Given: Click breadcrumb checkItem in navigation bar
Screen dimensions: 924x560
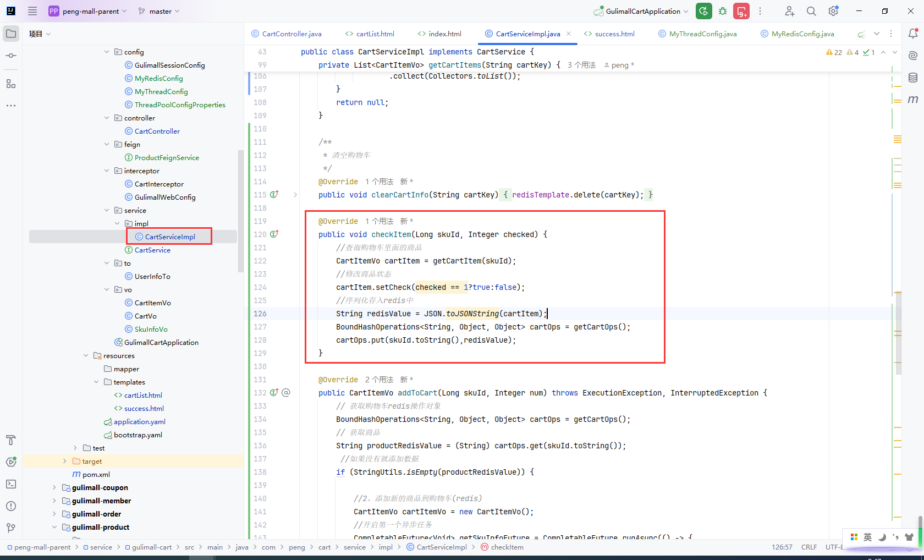Looking at the screenshot, I should tap(502, 547).
